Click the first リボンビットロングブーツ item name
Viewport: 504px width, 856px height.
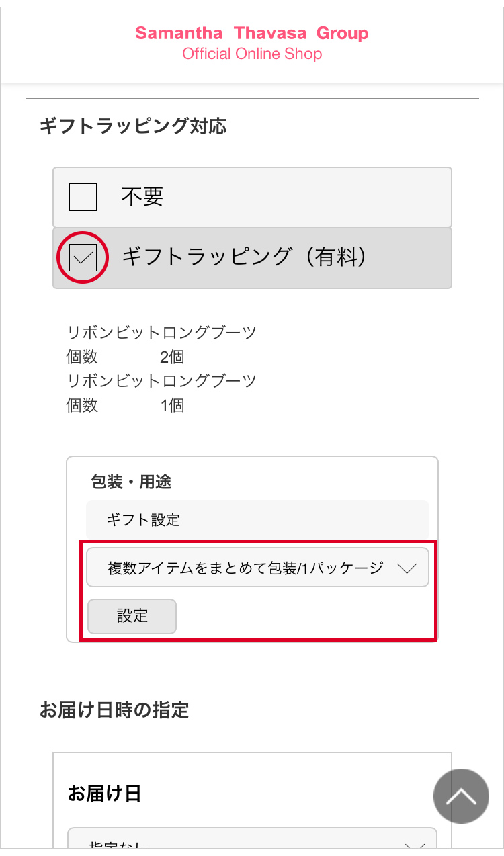pos(161,332)
